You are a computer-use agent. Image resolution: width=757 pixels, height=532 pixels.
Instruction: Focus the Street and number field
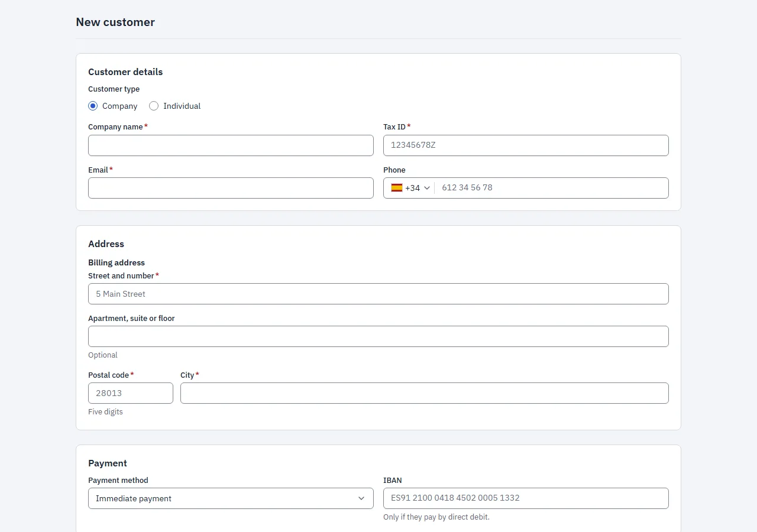(378, 294)
